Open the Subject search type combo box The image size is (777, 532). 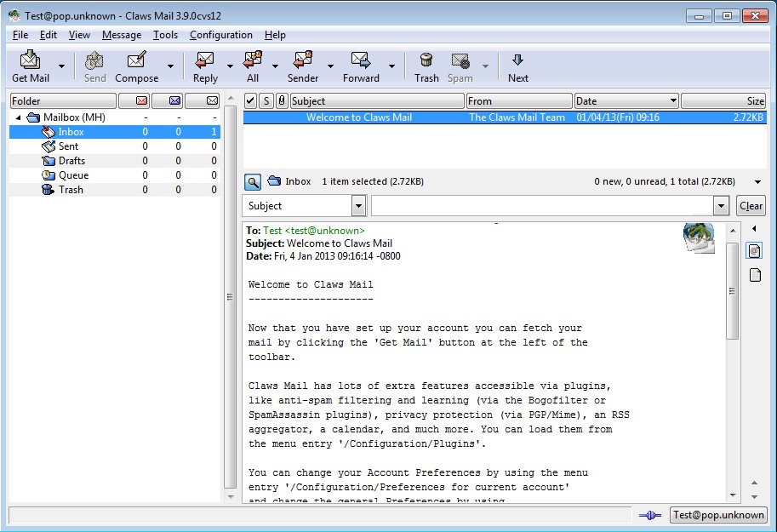point(305,206)
